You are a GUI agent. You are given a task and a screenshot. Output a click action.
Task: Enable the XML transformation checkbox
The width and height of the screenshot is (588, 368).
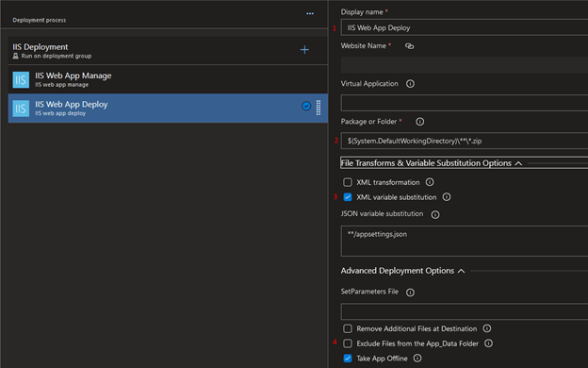[x=348, y=182]
